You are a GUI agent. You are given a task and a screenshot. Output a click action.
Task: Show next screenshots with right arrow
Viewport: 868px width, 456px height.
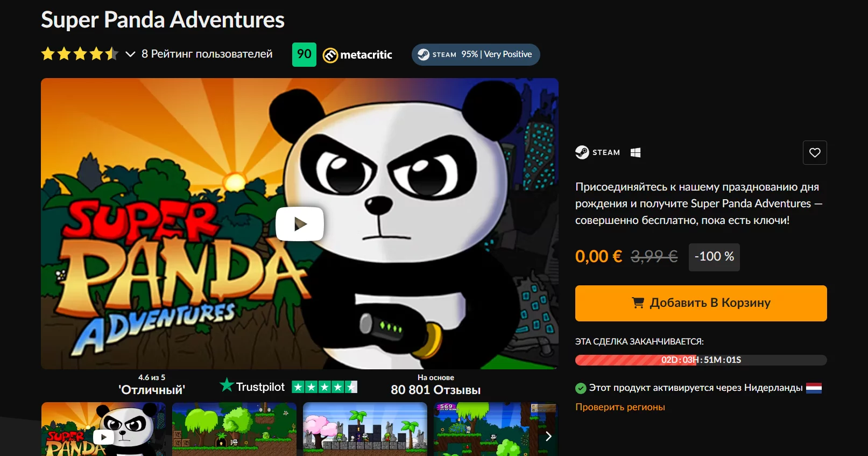click(x=548, y=436)
